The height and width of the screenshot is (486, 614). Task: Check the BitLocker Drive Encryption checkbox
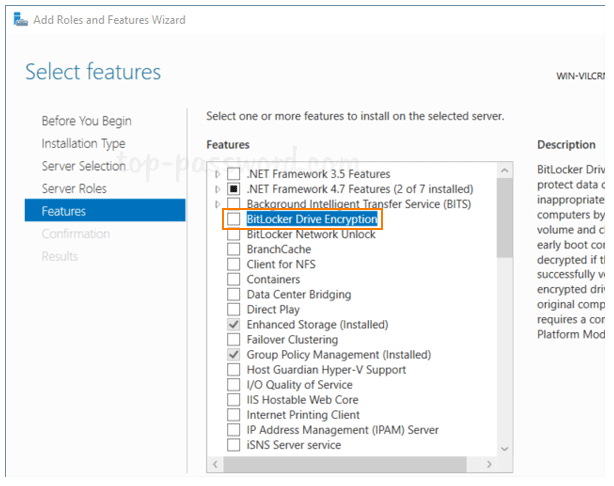[x=233, y=219]
